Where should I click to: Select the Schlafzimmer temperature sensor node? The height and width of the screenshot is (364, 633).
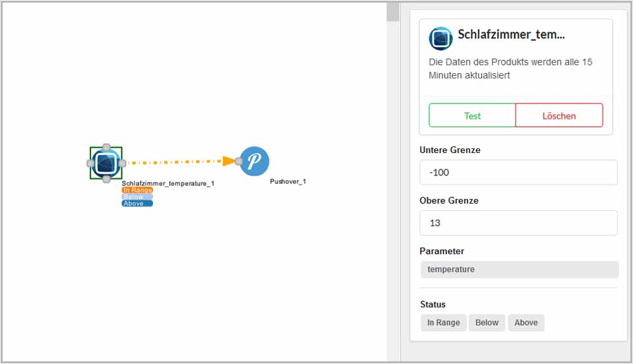(x=105, y=162)
